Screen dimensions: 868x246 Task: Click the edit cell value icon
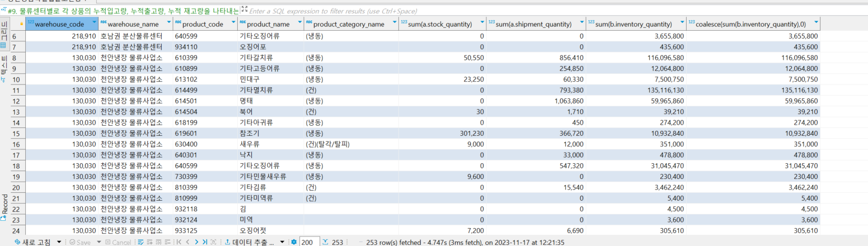140,242
